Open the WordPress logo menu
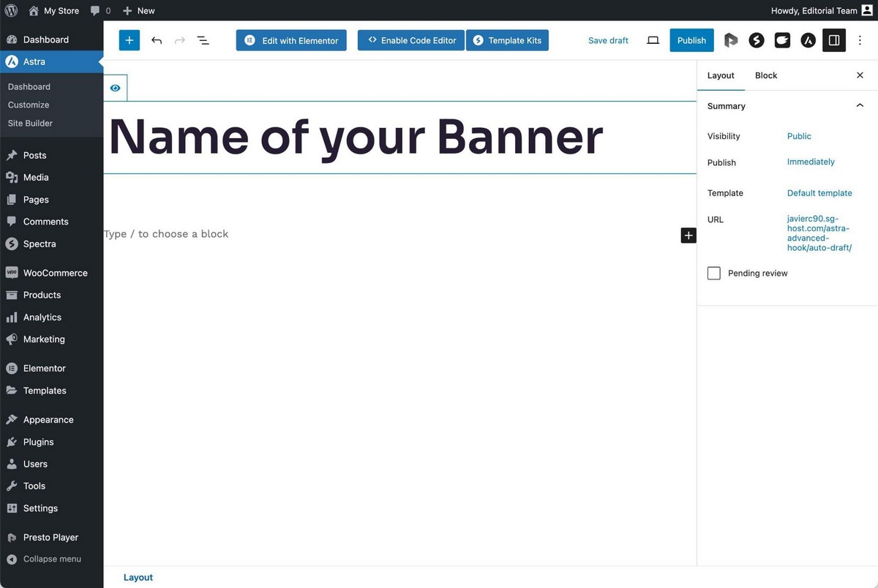 11,10
